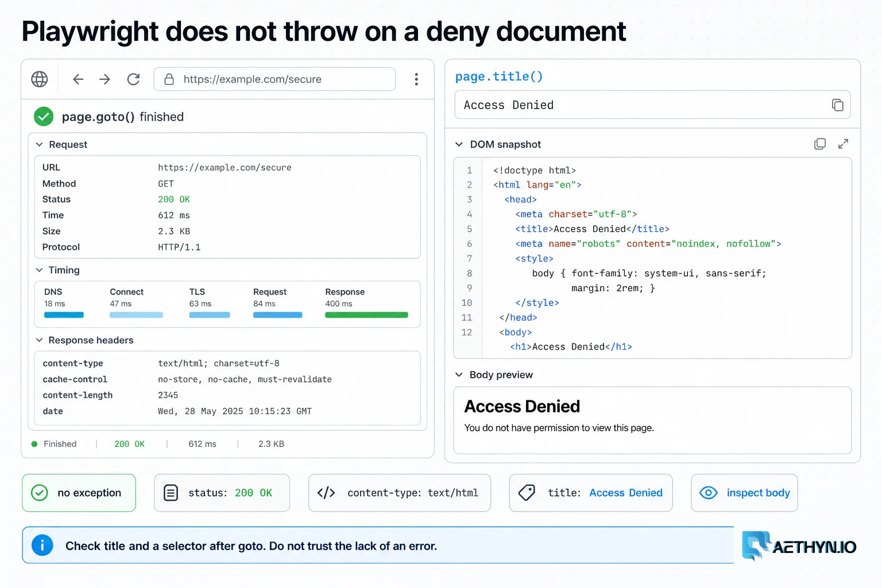882x588 pixels.
Task: Click the eye icon on inspect body
Action: point(709,493)
